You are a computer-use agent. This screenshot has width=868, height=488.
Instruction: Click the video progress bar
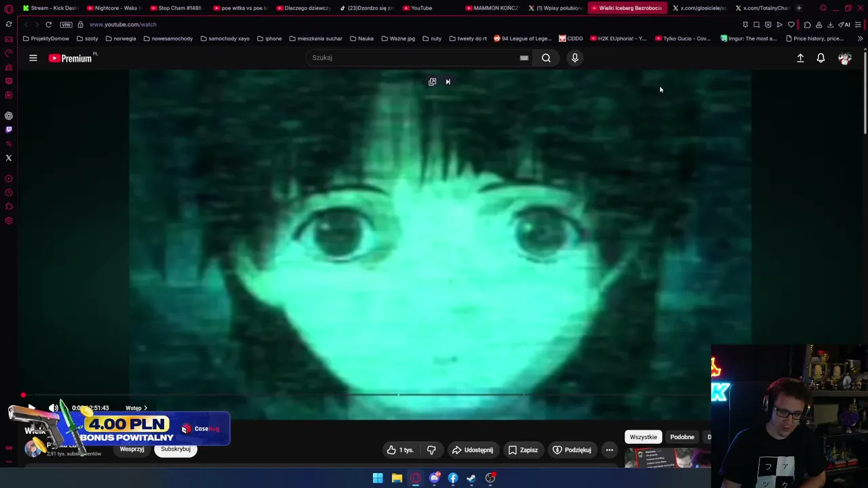coord(366,395)
